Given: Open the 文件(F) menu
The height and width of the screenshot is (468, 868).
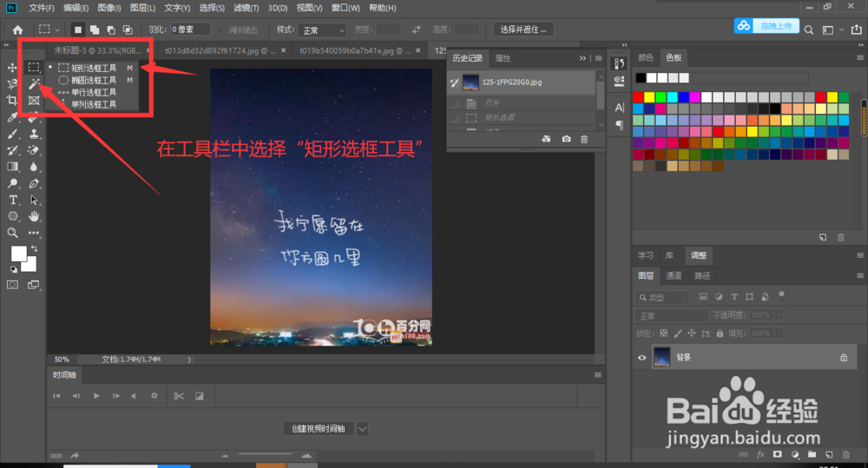Looking at the screenshot, I should coord(42,8).
